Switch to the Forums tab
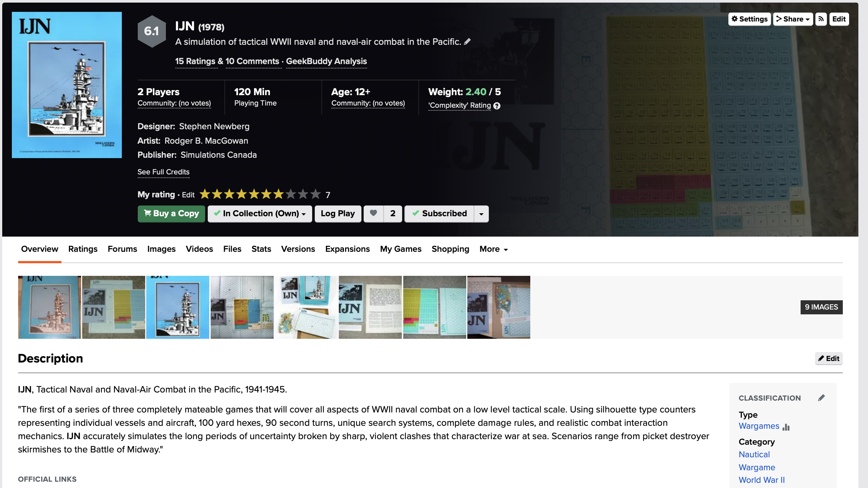868x488 pixels. tap(122, 249)
